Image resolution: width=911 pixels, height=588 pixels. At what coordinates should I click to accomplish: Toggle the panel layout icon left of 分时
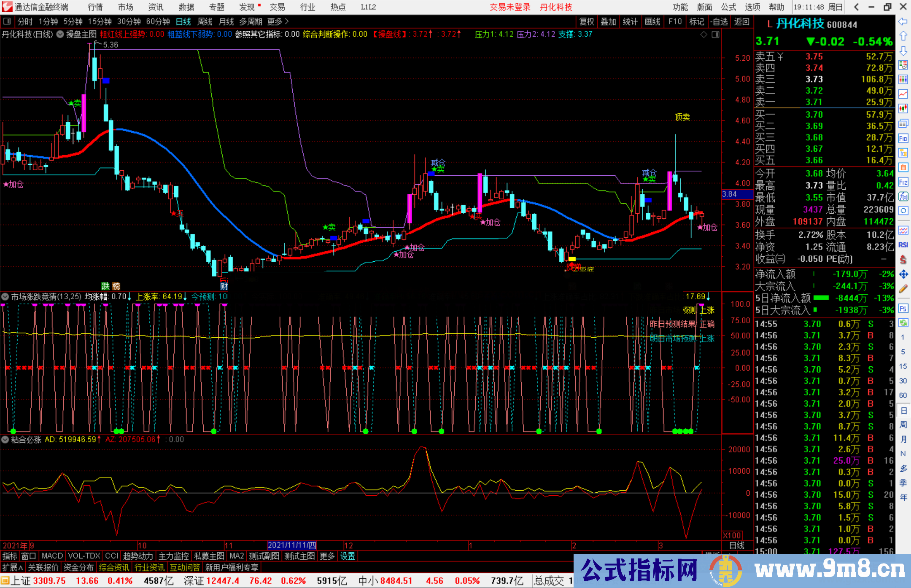pyautogui.click(x=7, y=21)
